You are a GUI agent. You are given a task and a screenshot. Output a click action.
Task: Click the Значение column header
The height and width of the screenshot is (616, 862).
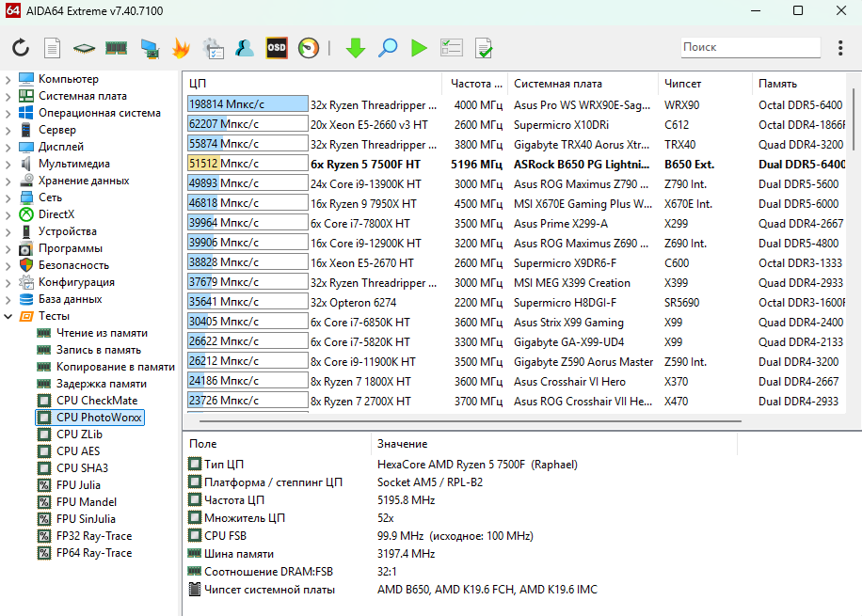point(553,444)
